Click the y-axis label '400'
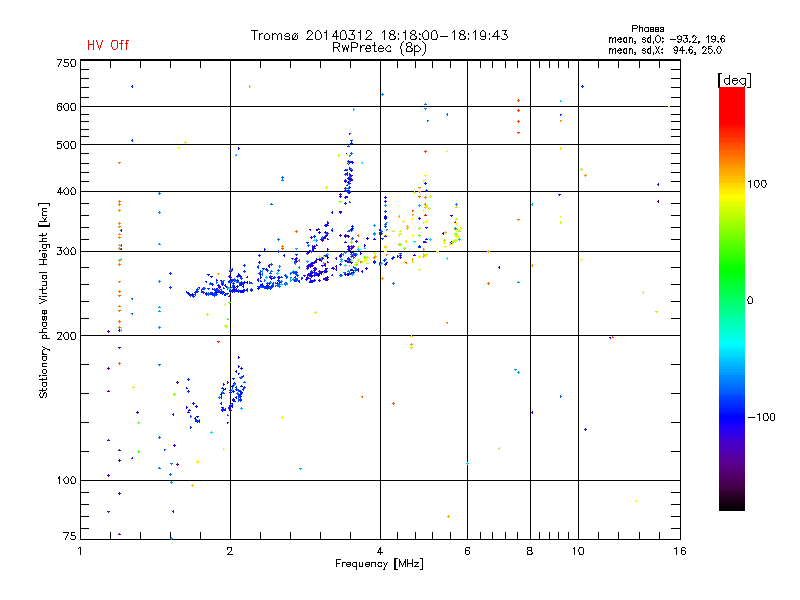The image size is (800, 600). tap(66, 191)
